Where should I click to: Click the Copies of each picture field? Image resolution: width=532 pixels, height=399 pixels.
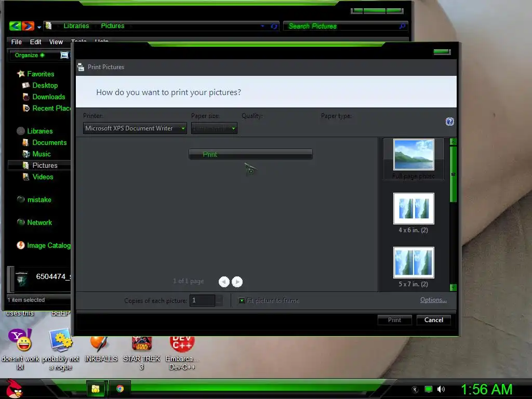202,300
